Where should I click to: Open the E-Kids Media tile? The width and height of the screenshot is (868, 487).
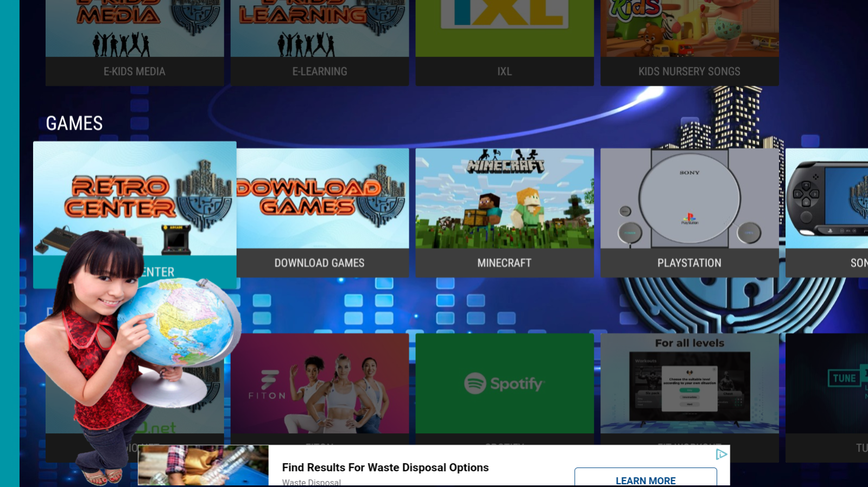coord(135,43)
